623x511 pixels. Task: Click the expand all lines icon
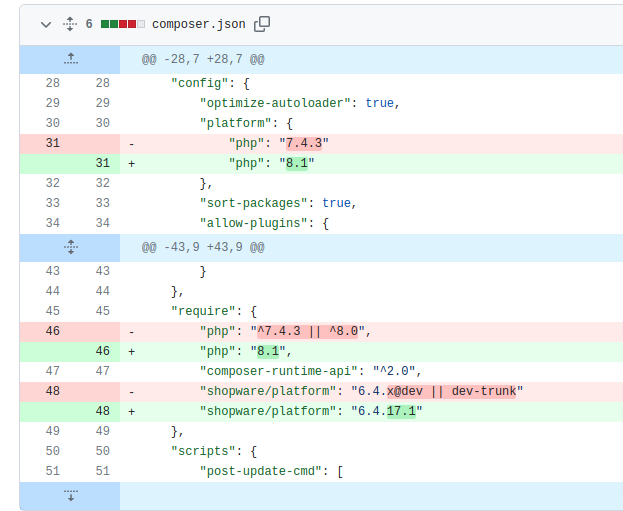click(69, 24)
